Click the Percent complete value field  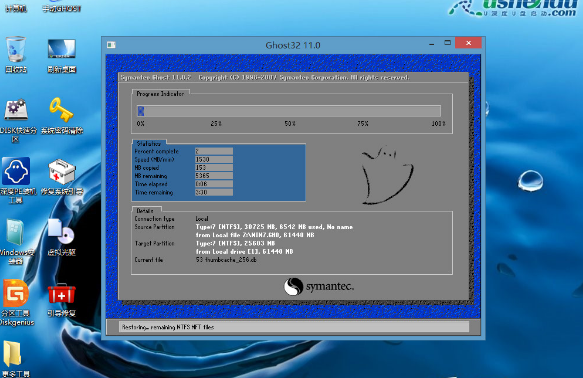[x=214, y=151]
